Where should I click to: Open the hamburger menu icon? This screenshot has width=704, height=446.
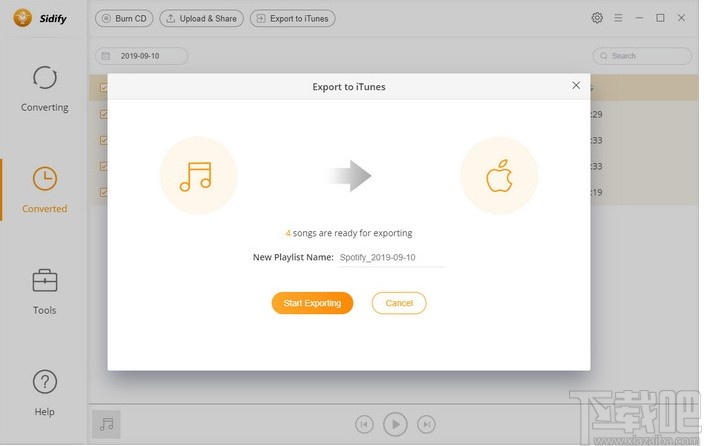(618, 18)
